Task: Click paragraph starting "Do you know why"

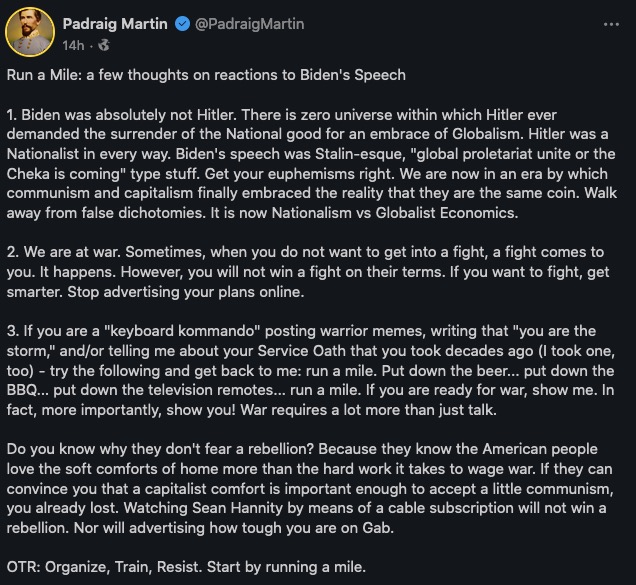Action: click(310, 488)
